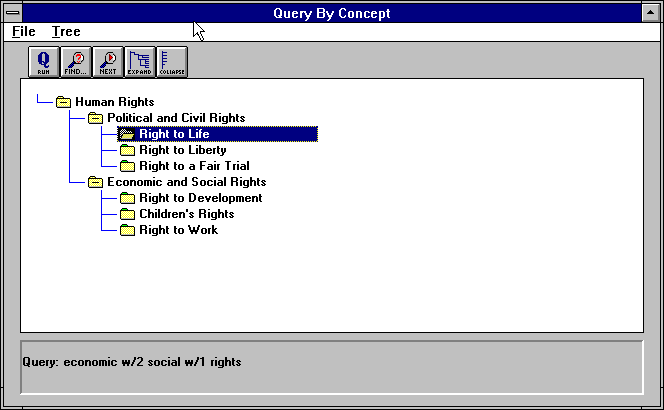
Task: Open the Find toolbar button
Action: click(75, 61)
